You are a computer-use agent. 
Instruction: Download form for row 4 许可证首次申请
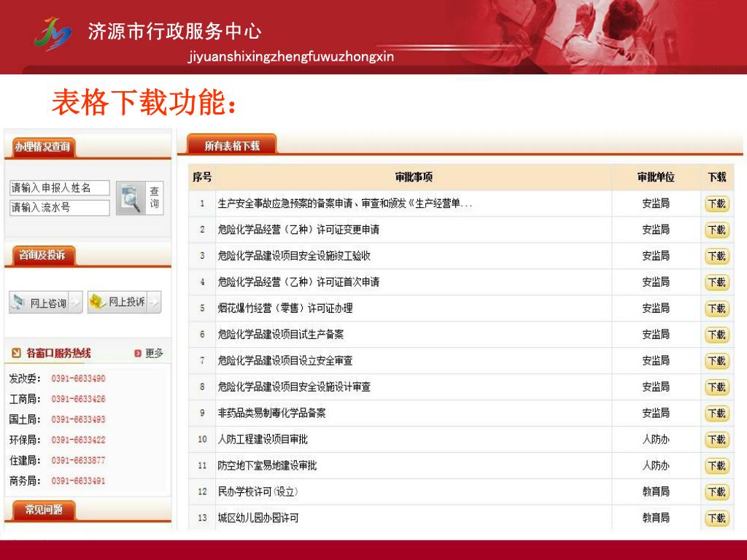point(716,282)
